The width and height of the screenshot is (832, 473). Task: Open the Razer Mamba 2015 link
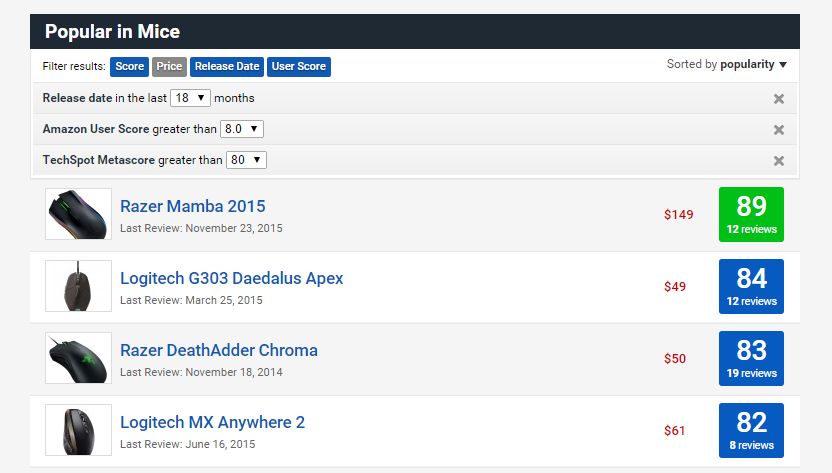[x=193, y=206]
